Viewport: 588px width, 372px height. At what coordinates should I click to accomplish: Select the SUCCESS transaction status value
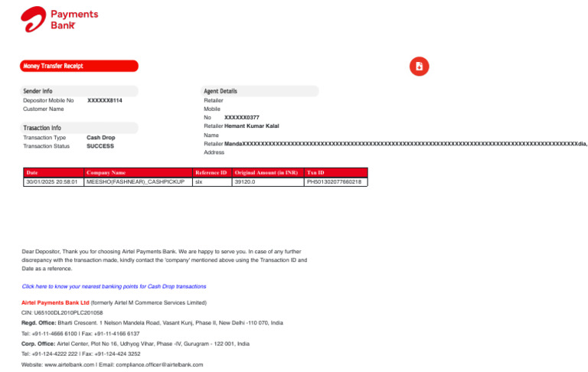[x=100, y=146]
